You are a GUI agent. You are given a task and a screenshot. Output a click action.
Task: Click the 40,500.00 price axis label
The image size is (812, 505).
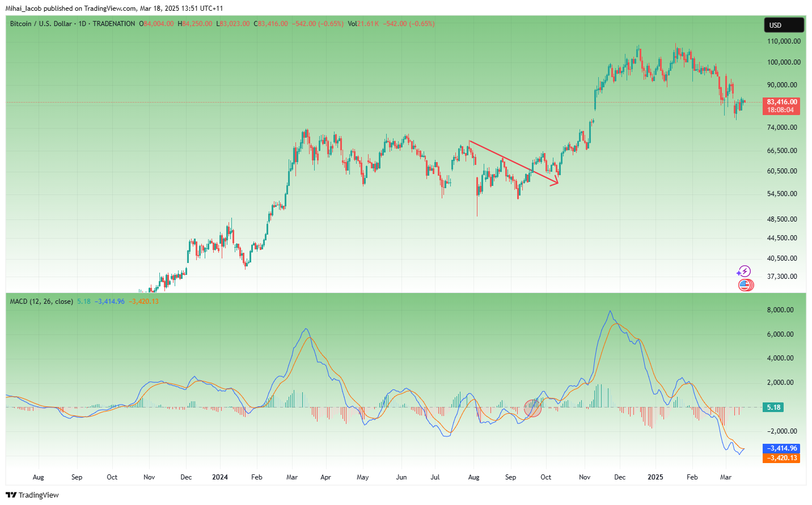[782, 258]
